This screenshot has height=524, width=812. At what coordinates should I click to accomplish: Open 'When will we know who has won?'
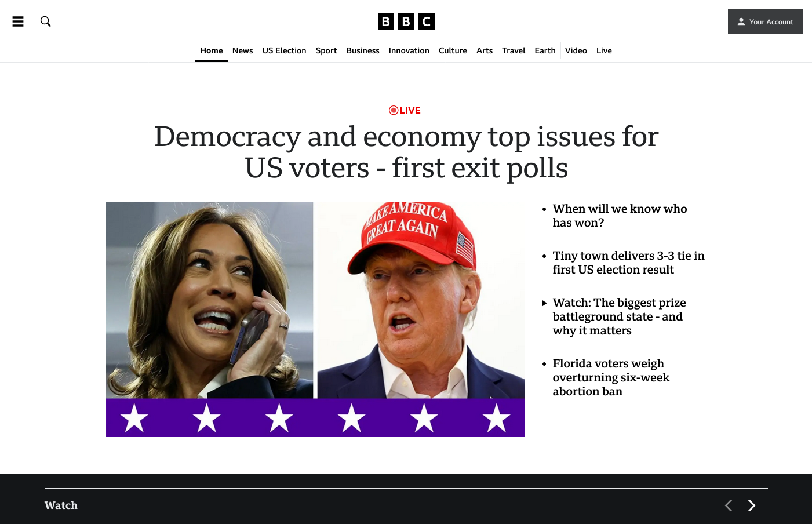click(620, 216)
